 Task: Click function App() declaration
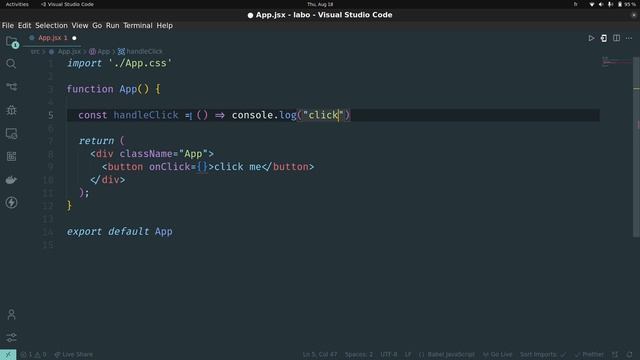113,89
